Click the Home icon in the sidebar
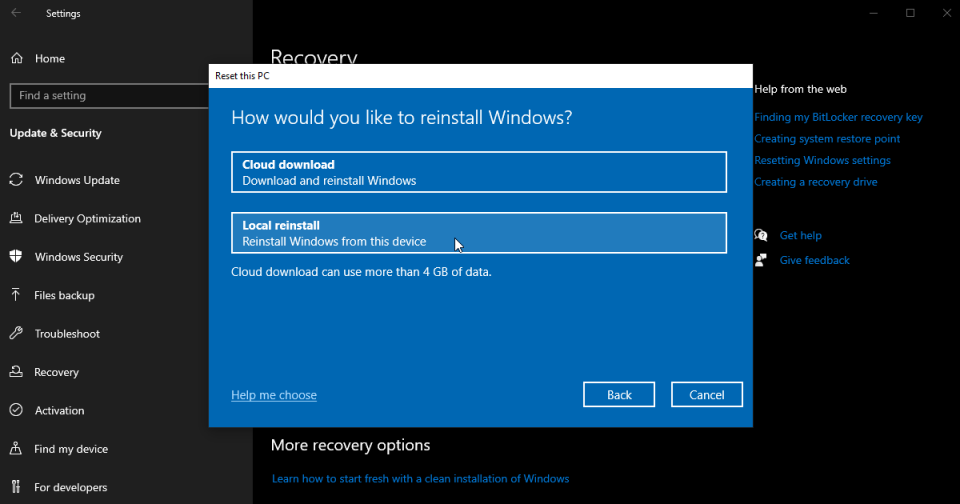 17,58
